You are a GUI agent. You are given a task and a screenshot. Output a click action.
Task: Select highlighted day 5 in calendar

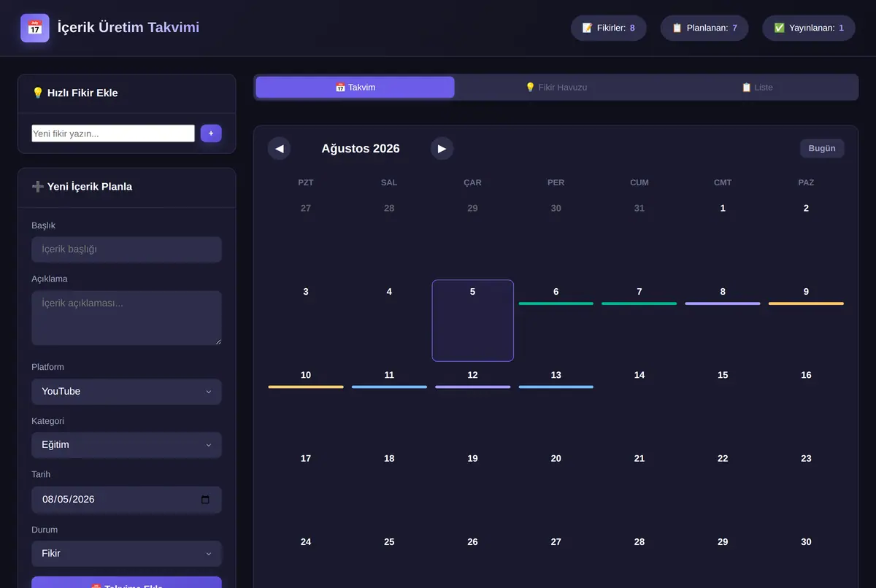(x=473, y=320)
